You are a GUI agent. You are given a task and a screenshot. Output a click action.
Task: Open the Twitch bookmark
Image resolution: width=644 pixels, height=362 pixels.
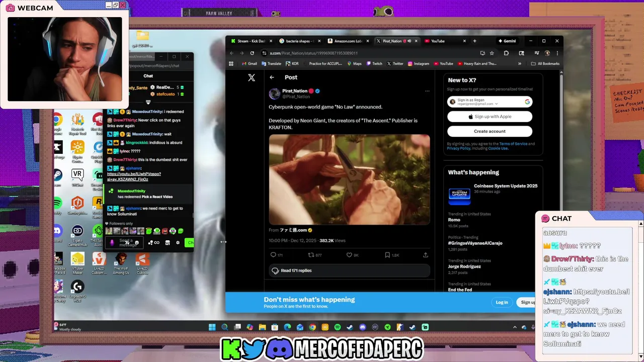point(374,64)
